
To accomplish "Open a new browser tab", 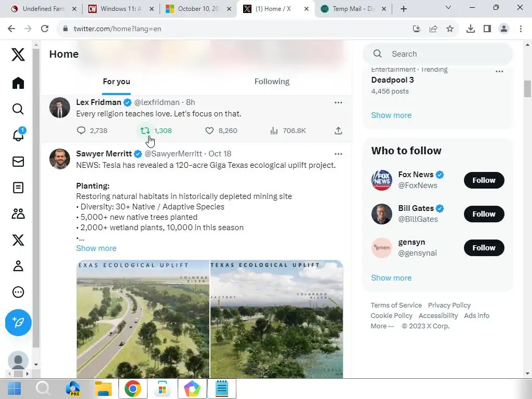I will pyautogui.click(x=403, y=9).
